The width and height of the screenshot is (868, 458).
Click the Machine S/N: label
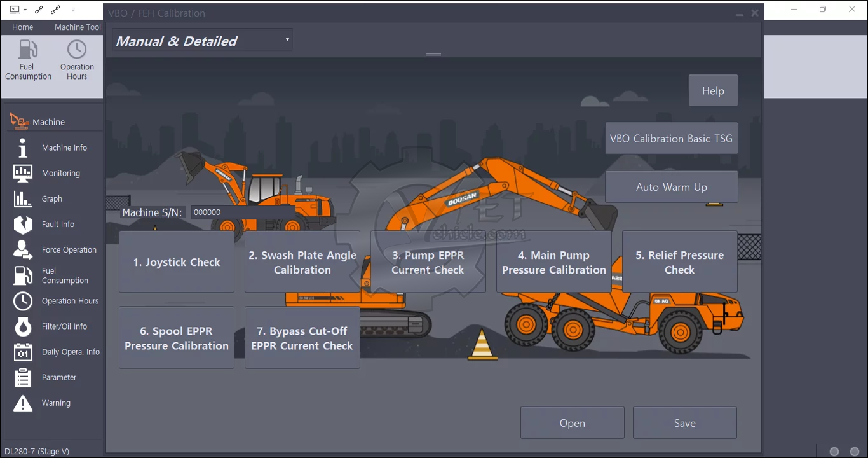pos(153,212)
